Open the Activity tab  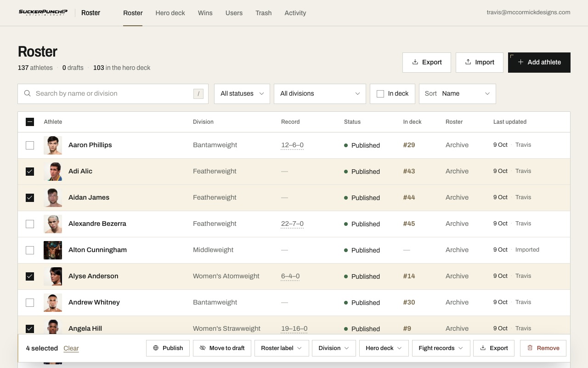[x=295, y=13]
